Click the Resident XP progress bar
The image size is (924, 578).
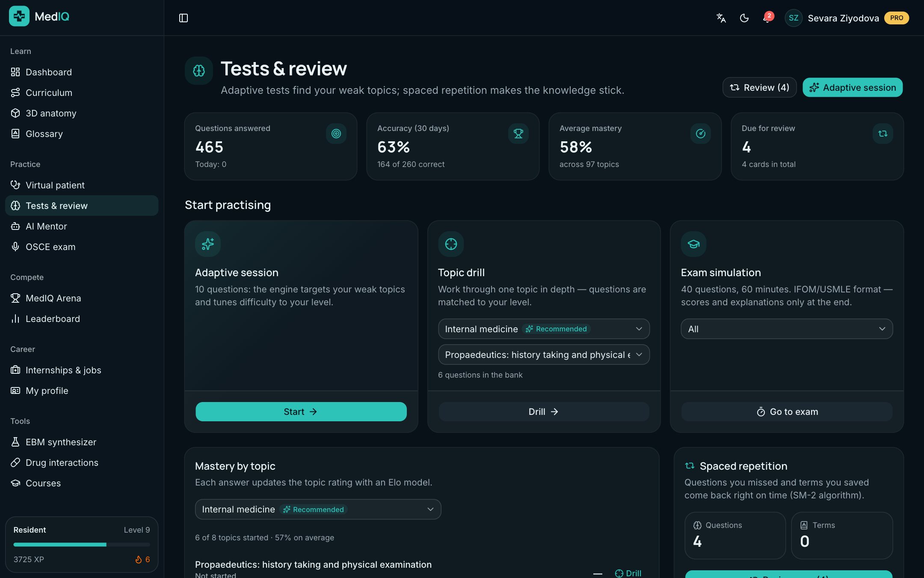(82, 545)
